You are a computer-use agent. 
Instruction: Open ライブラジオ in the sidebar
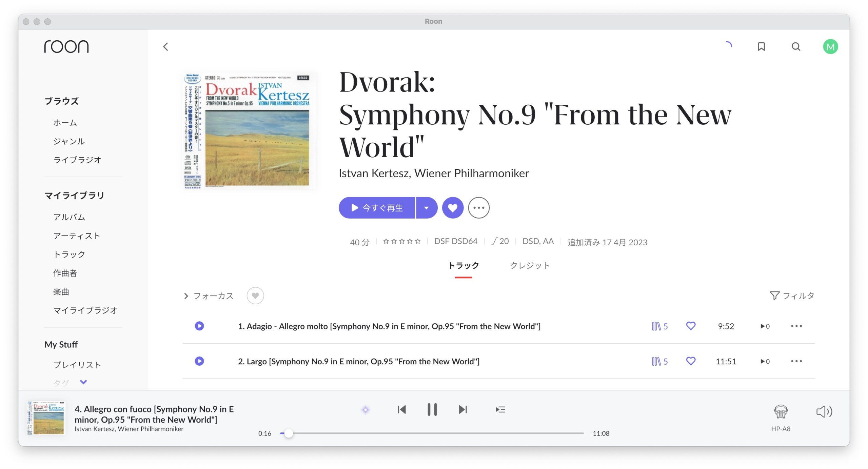(77, 160)
